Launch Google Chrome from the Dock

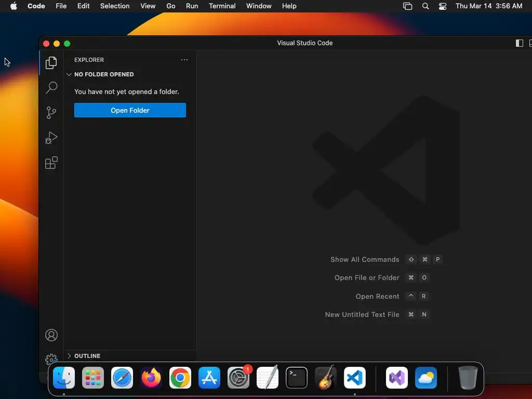tap(180, 378)
